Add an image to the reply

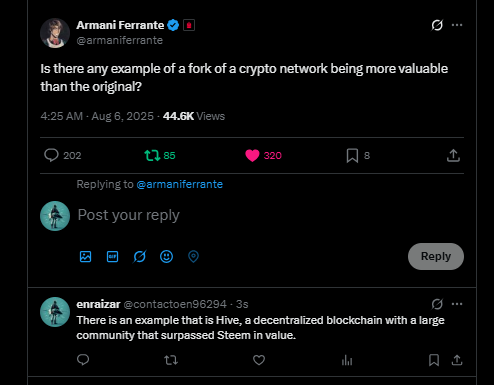coord(85,256)
